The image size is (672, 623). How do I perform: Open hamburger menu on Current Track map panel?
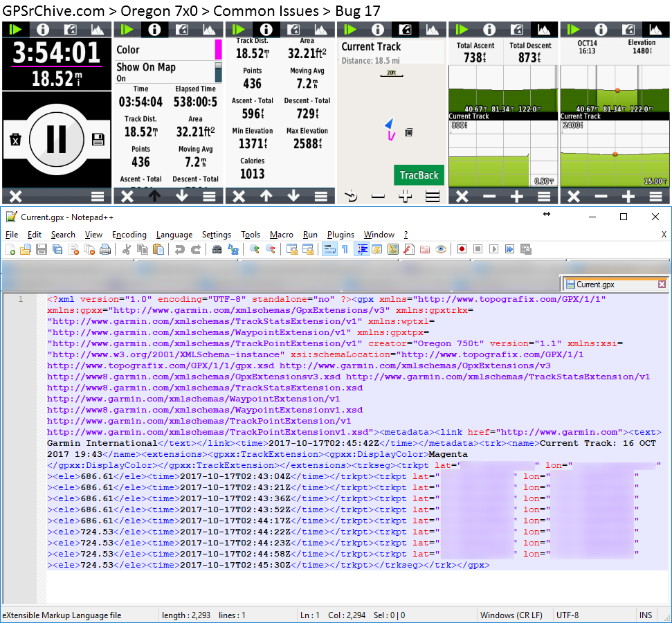pos(433,197)
